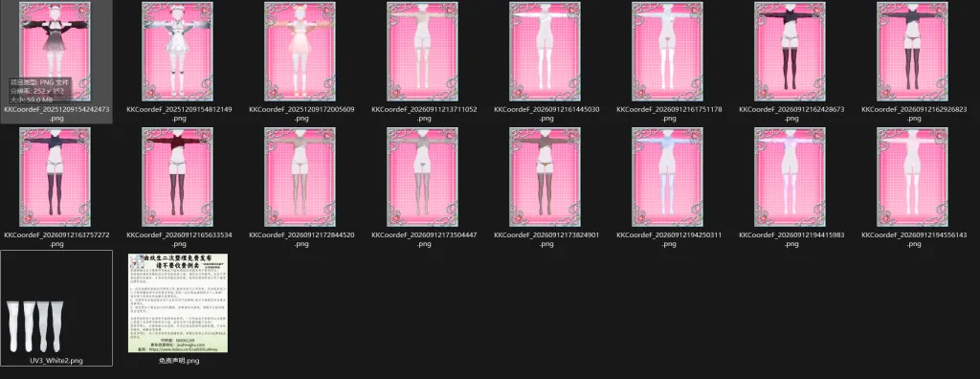Viewport: 980px width, 379px height.
Task: Click file name KKCoordeF_20251209154242473.png
Action: point(56,113)
